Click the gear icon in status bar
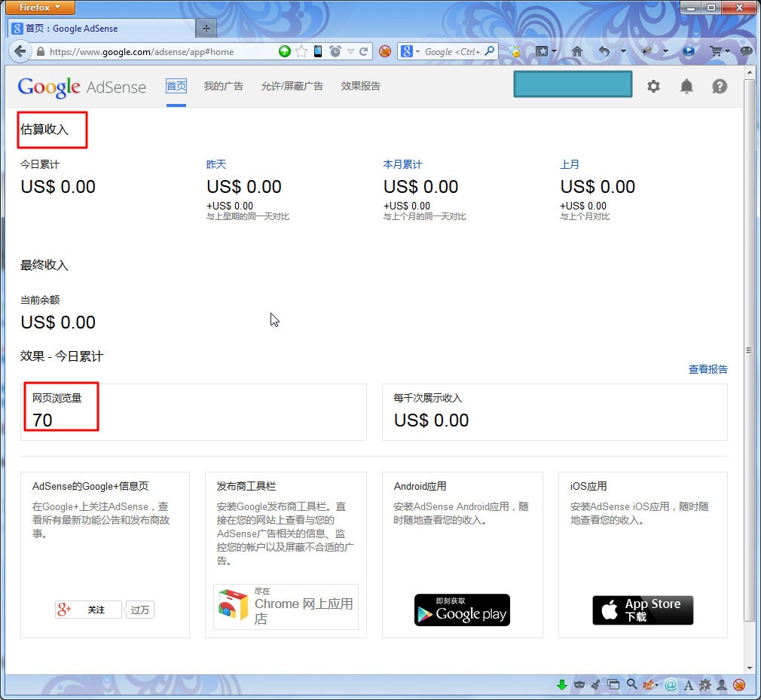Viewport: 761px width, 700px height. 705,685
